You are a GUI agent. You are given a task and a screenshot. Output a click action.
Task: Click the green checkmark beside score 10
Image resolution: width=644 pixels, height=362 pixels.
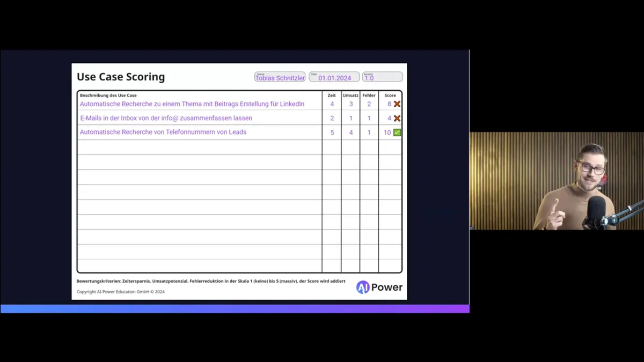point(397,132)
